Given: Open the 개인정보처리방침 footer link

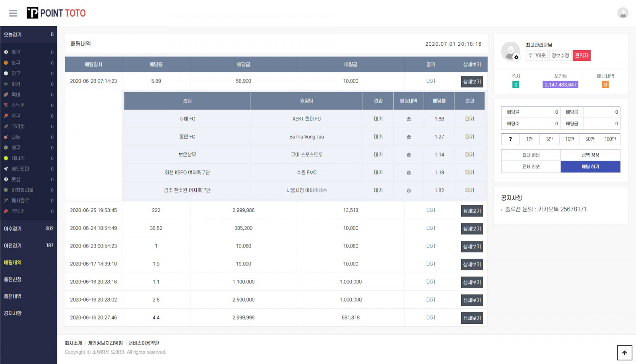Looking at the screenshot, I should pyautogui.click(x=105, y=343).
